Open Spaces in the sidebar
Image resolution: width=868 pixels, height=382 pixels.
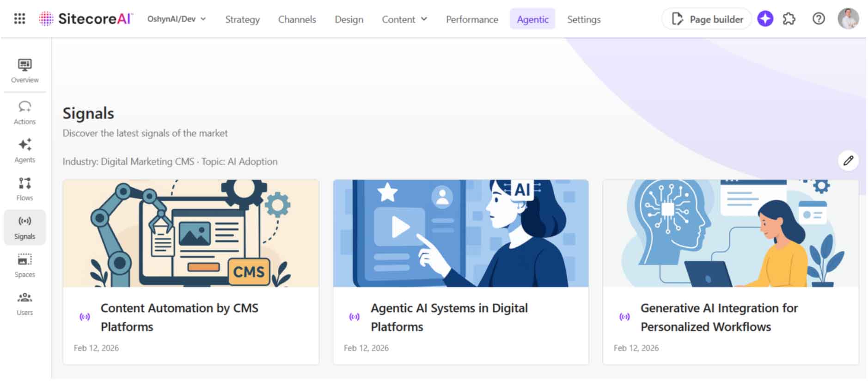click(x=24, y=265)
